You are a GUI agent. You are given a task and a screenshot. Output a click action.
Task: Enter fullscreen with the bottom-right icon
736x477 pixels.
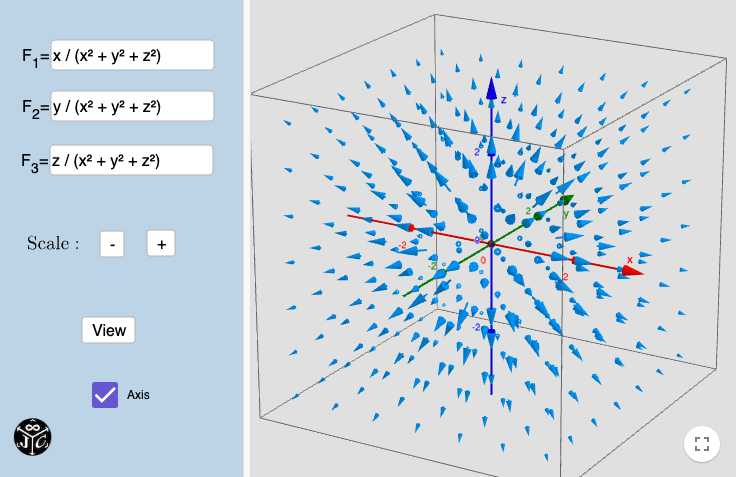click(701, 443)
